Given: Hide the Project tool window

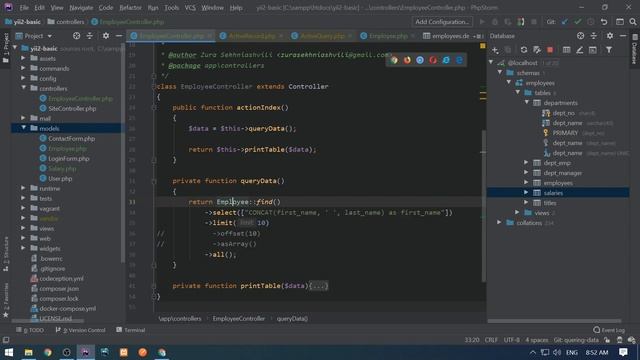Looking at the screenshot, I should pos(119,36).
